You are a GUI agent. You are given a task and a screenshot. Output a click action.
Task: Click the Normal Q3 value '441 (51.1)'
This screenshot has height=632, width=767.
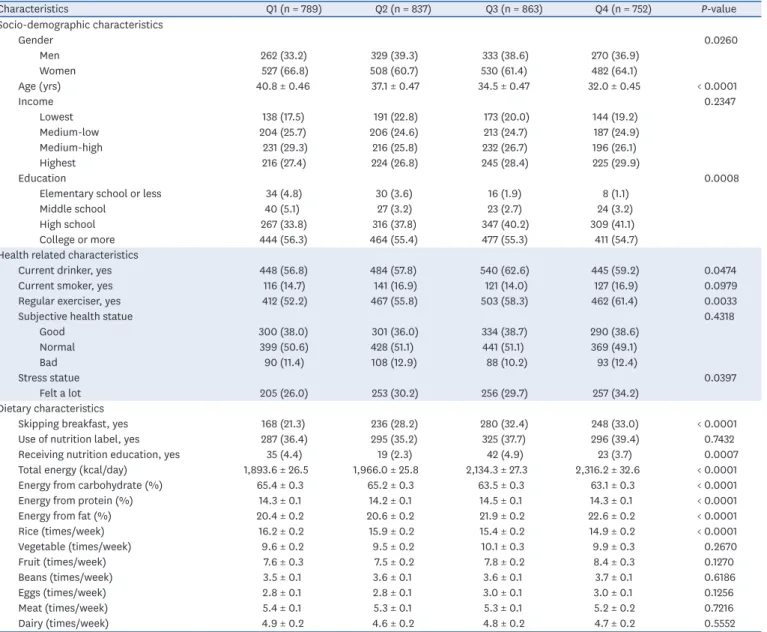[x=503, y=347]
